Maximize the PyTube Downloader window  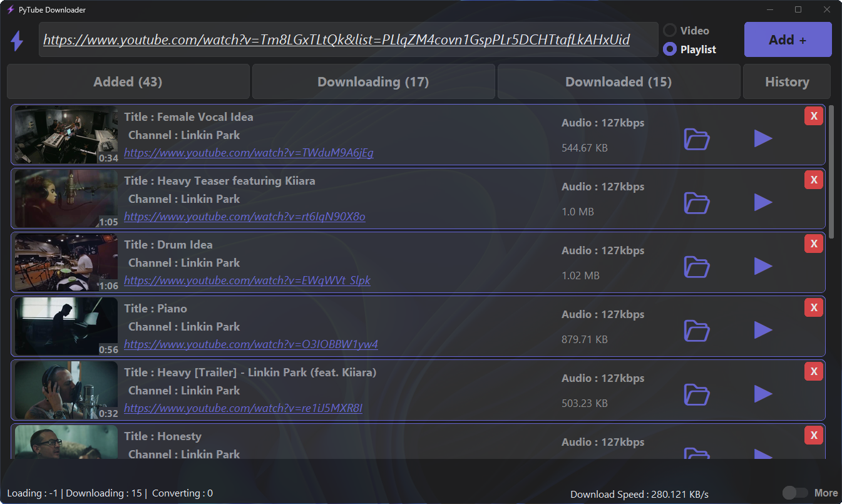(x=798, y=9)
